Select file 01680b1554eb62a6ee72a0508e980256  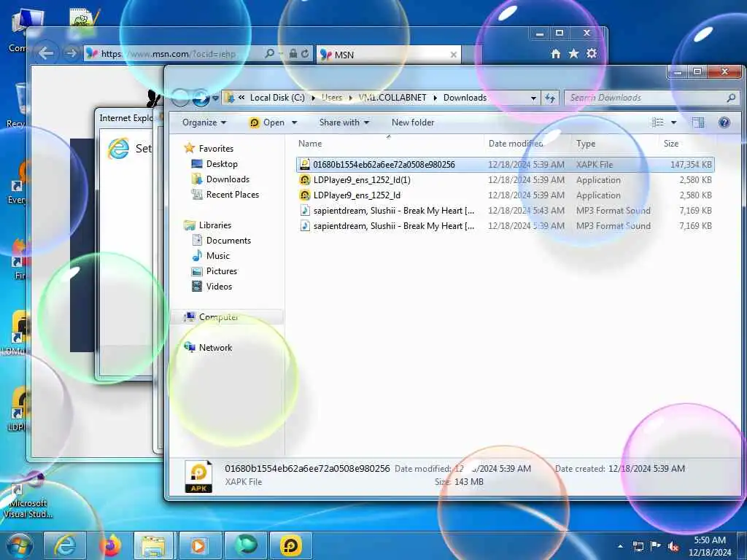(x=505, y=165)
